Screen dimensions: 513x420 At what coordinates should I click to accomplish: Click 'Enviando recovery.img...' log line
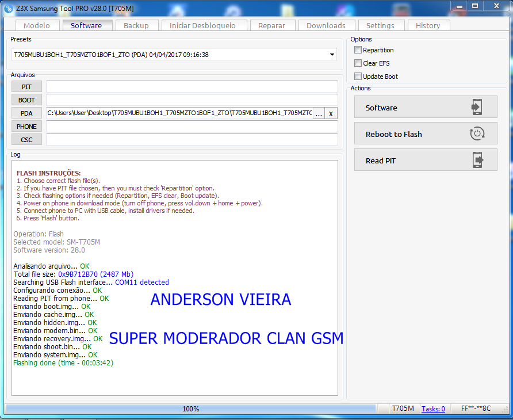[58, 338]
